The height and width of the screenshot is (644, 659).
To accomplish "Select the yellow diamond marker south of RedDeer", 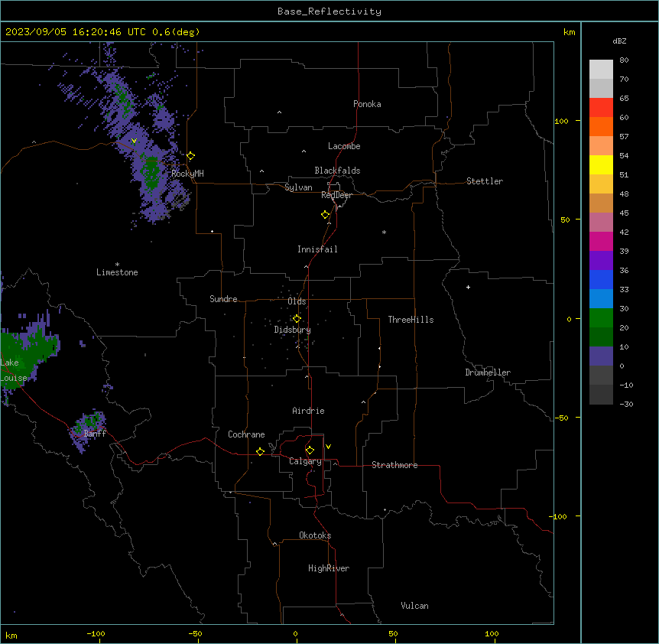I will (x=326, y=215).
